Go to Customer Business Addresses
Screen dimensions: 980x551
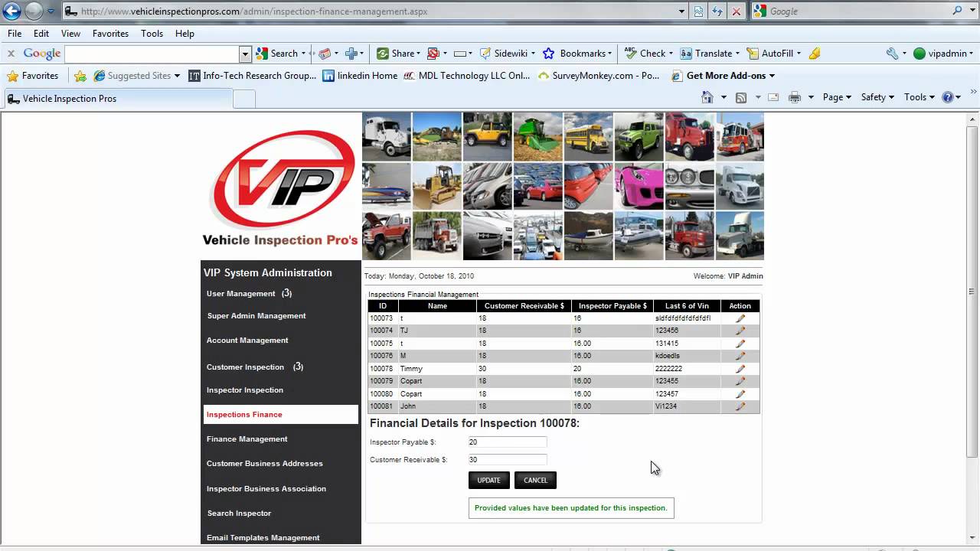(264, 464)
